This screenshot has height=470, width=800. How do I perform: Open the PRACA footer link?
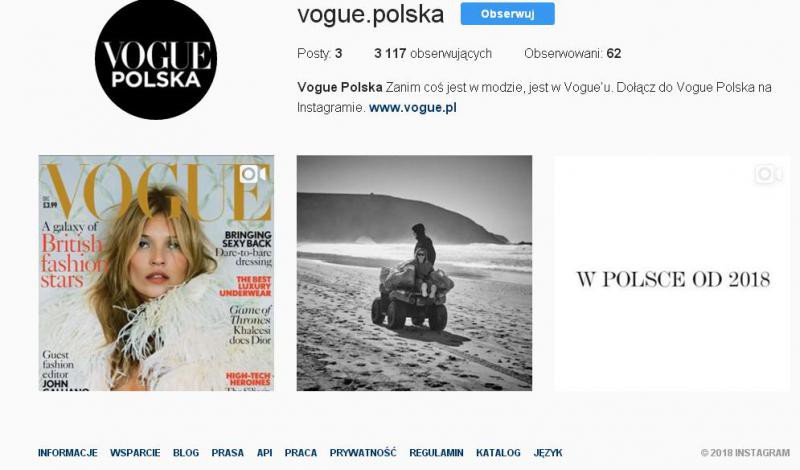click(x=301, y=453)
